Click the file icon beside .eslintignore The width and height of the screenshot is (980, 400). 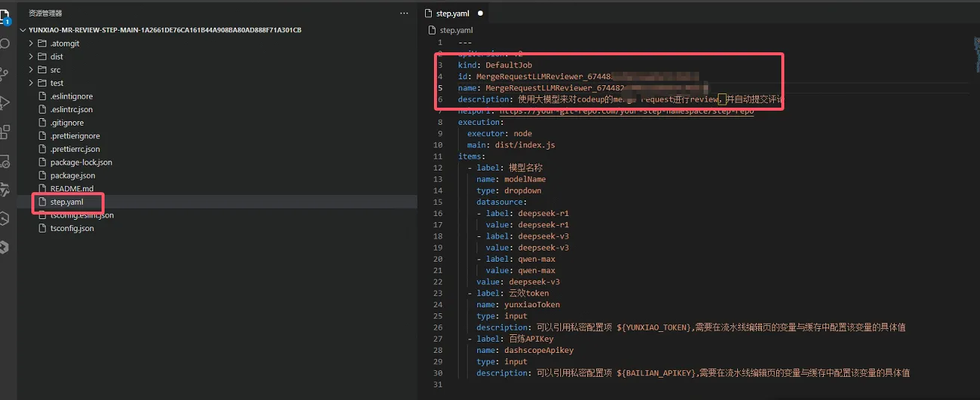43,96
